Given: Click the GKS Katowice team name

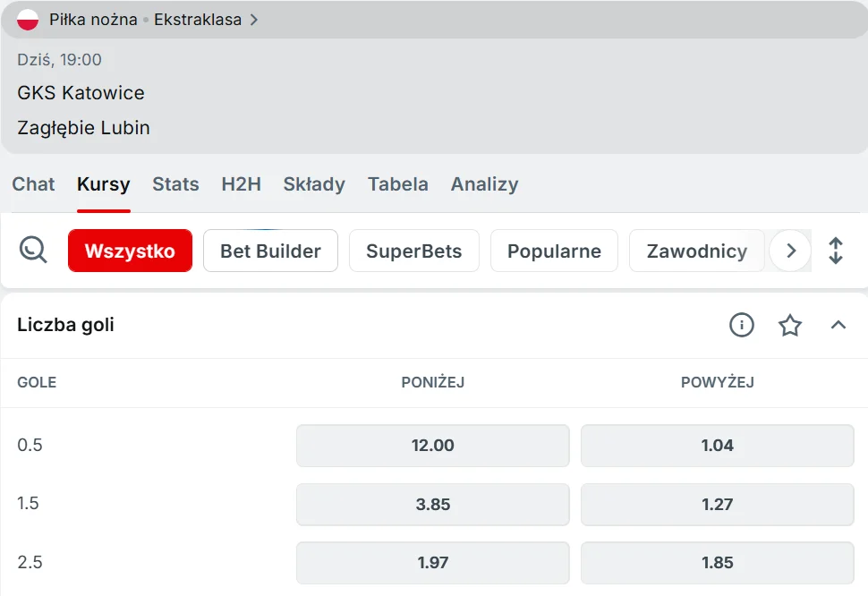Looking at the screenshot, I should point(81,93).
